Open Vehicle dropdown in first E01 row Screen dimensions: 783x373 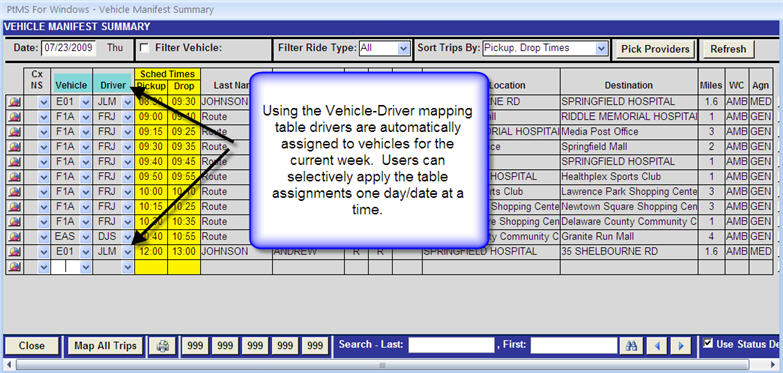pyautogui.click(x=85, y=102)
